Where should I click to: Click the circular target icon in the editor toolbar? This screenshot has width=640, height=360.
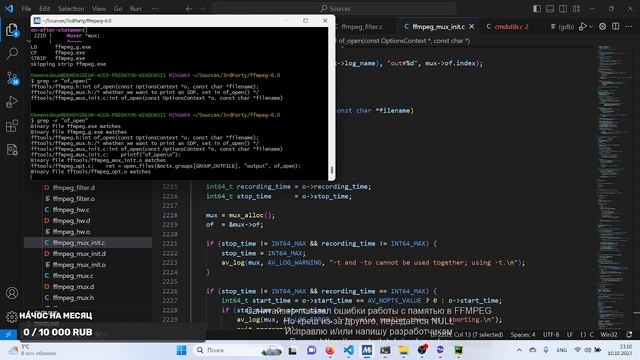point(602,27)
